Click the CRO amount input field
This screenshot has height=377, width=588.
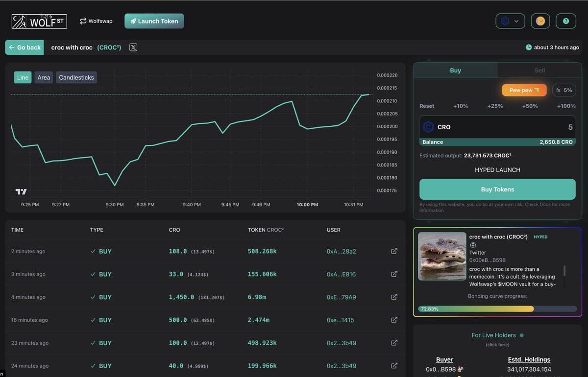pyautogui.click(x=497, y=127)
